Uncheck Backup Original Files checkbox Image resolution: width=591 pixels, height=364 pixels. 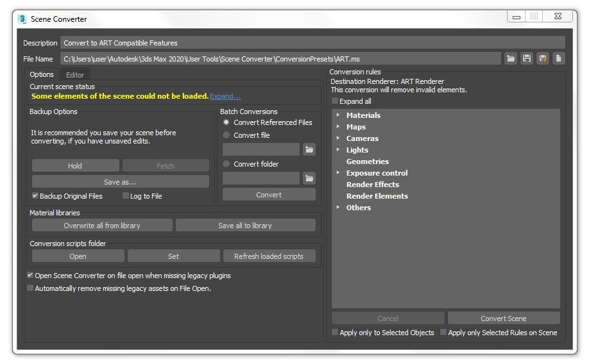click(35, 195)
